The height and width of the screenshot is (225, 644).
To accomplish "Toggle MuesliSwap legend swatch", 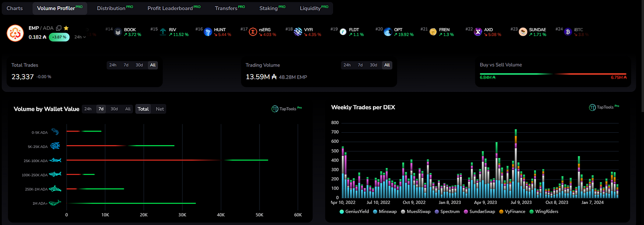I will point(403,211).
